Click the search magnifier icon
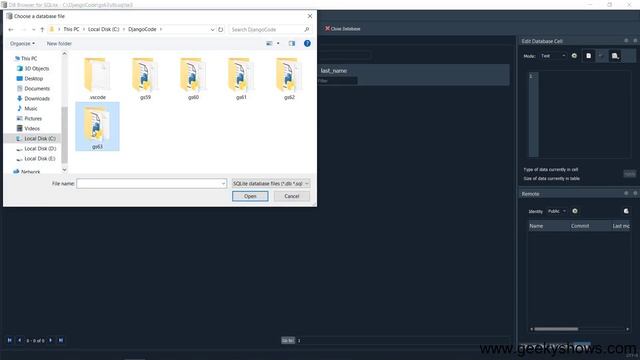 click(307, 29)
